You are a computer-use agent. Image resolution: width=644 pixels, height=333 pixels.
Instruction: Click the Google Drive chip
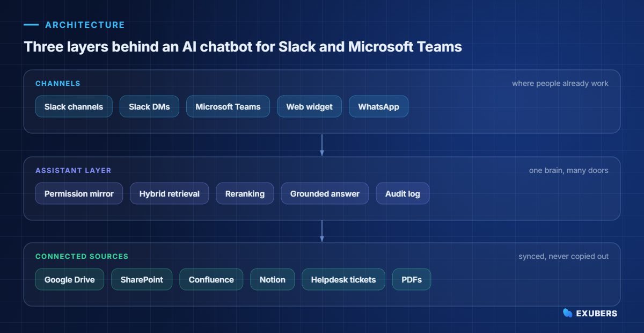click(70, 279)
